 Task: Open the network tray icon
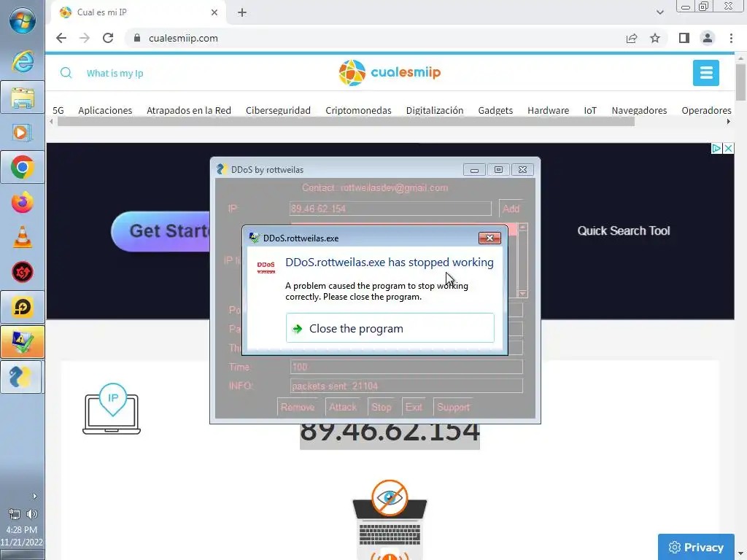pos(15,514)
